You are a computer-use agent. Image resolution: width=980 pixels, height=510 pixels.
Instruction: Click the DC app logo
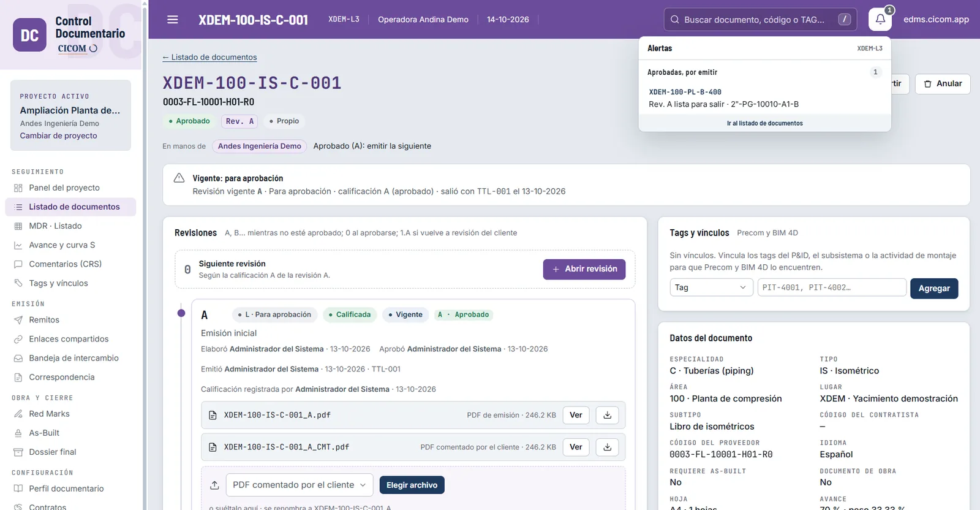(29, 35)
